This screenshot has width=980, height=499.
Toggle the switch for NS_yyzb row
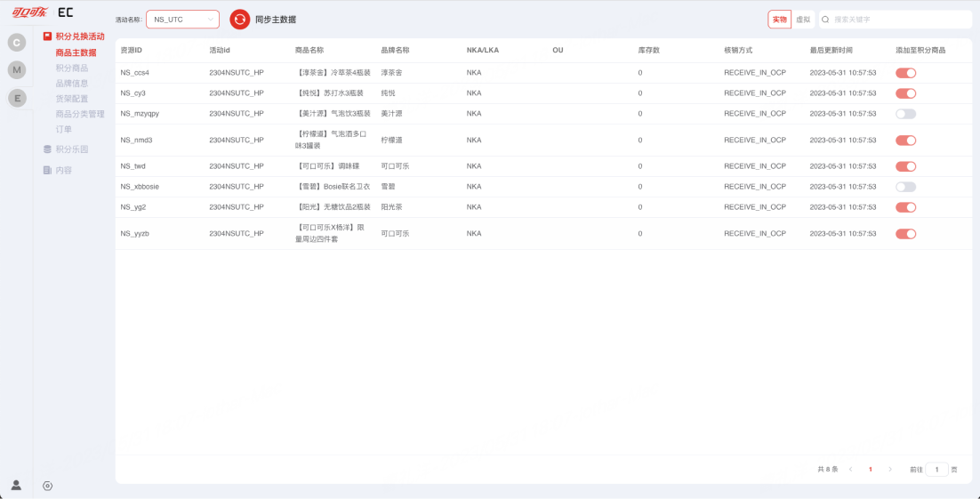[x=905, y=234]
